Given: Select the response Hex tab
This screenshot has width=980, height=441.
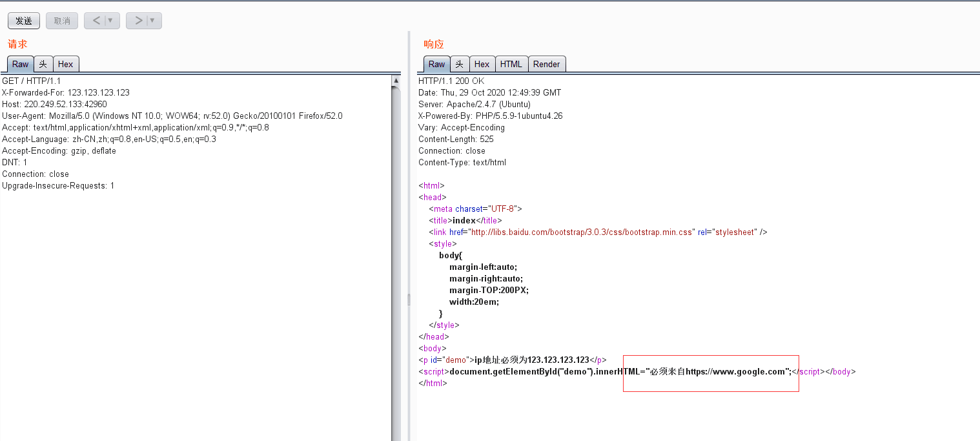Looking at the screenshot, I should click(482, 64).
